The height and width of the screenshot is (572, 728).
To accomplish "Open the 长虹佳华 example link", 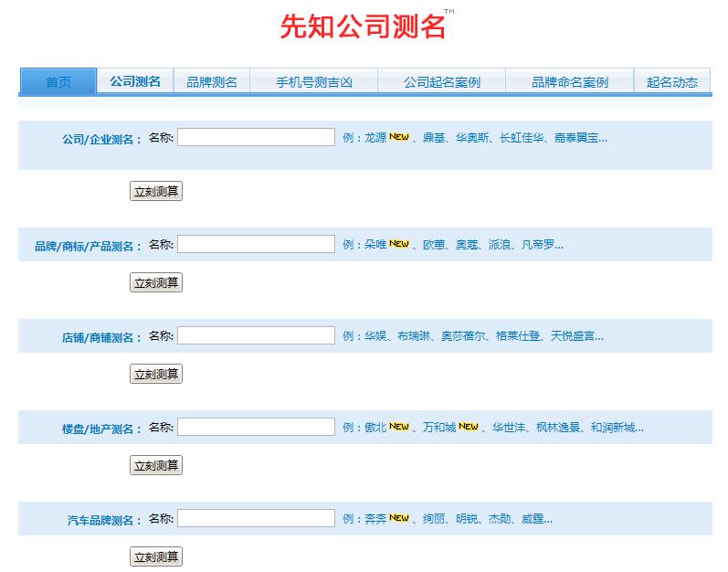I will [522, 138].
